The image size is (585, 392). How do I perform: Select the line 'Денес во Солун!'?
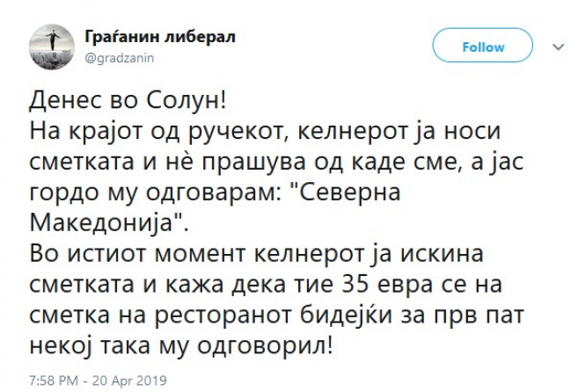click(x=128, y=100)
